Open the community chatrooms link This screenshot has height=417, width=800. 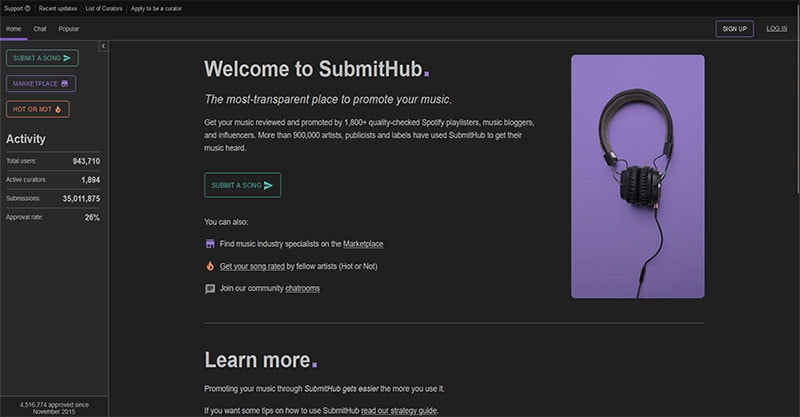pos(302,288)
